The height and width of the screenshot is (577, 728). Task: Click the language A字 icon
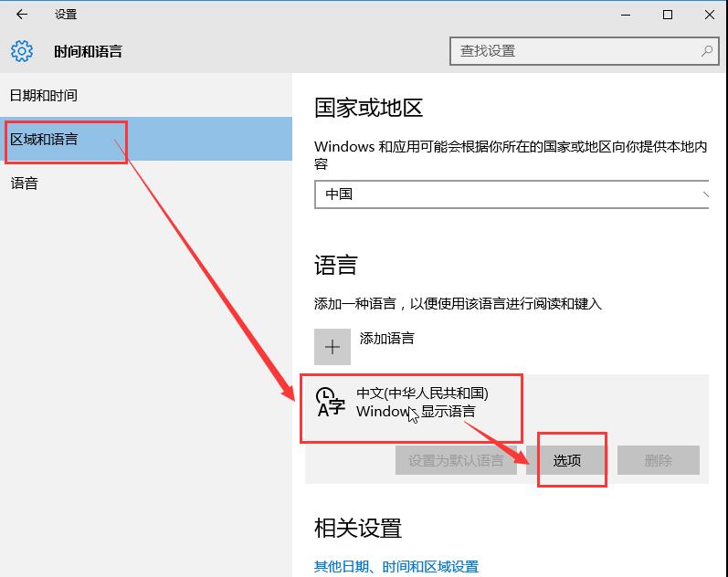331,403
